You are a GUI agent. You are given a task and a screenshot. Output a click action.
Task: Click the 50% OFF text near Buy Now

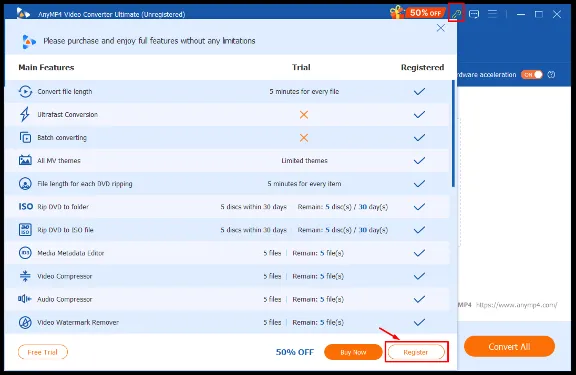coord(295,352)
